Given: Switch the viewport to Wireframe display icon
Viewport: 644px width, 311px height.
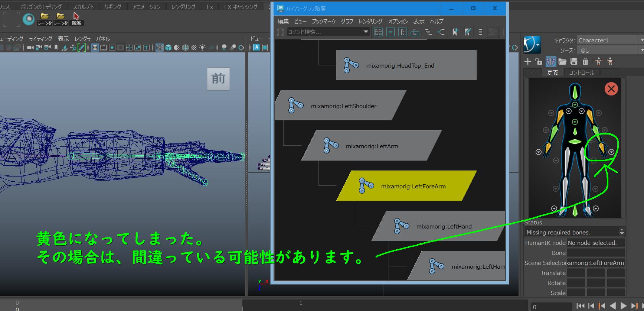Looking at the screenshot, I should tap(160, 48).
